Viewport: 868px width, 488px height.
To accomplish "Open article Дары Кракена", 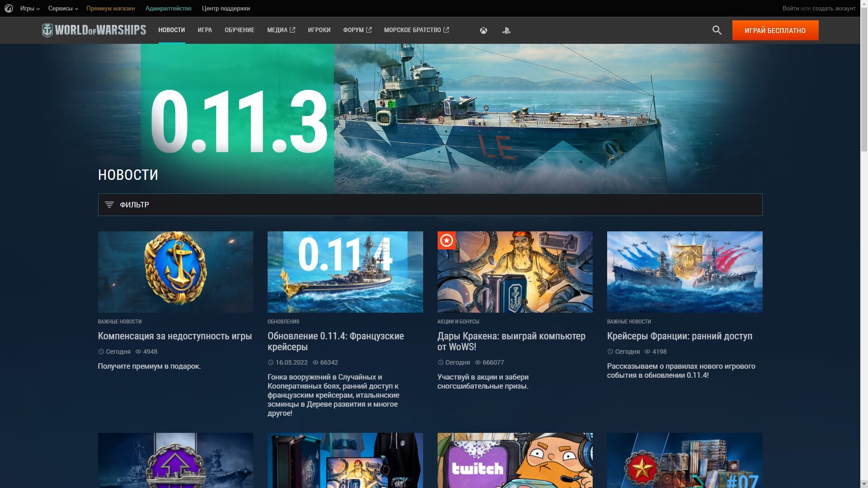I will (511, 342).
